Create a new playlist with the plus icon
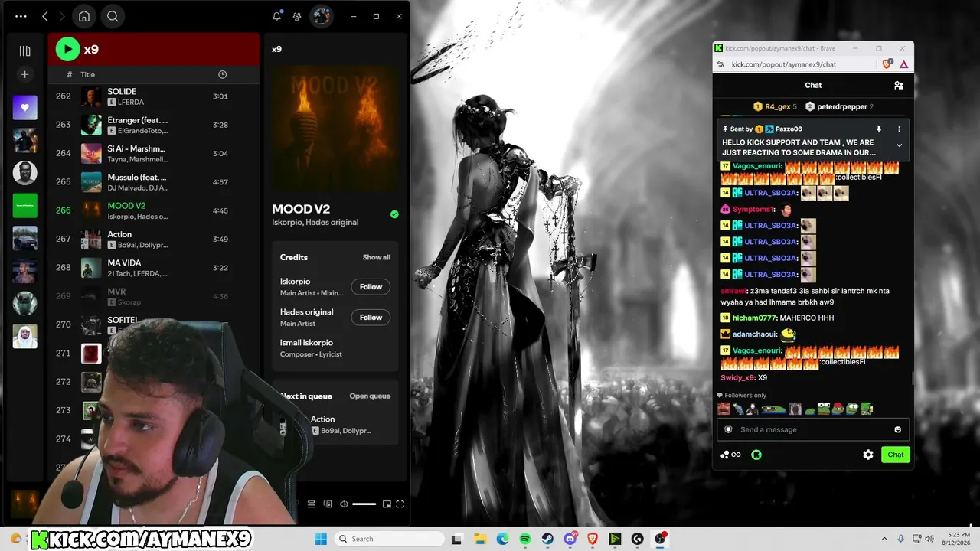 24,74
